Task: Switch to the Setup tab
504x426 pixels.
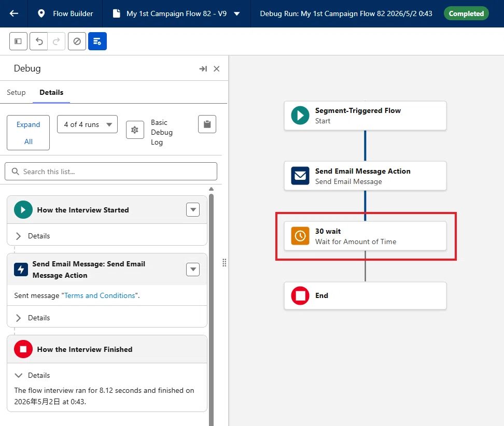Action: coord(16,93)
